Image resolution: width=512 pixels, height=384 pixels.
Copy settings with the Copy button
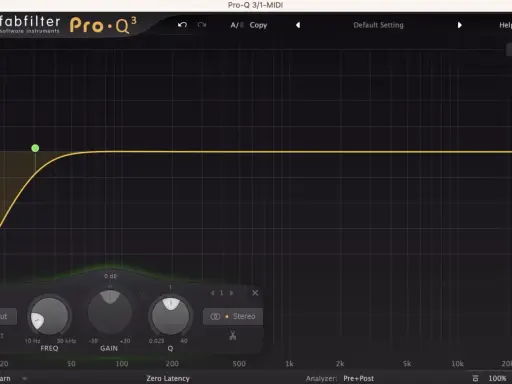point(258,25)
